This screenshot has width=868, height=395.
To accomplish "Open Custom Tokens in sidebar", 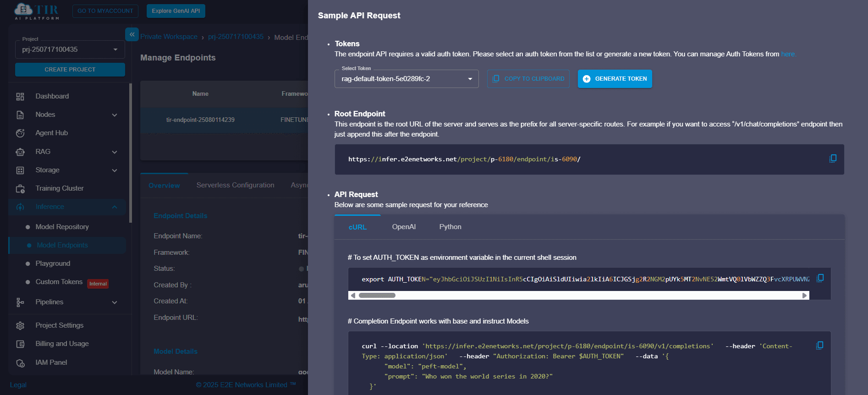I will (x=59, y=282).
